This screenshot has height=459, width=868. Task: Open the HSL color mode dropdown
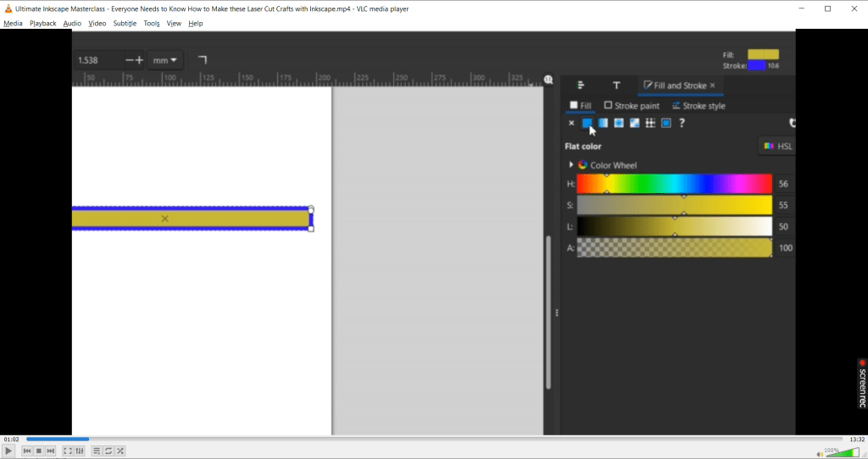pyautogui.click(x=777, y=147)
